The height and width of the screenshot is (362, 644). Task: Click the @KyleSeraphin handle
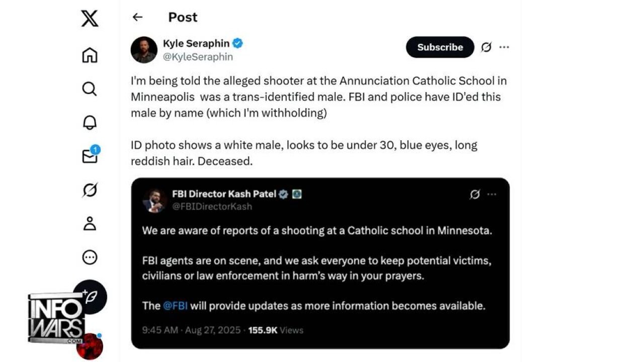[x=198, y=57]
